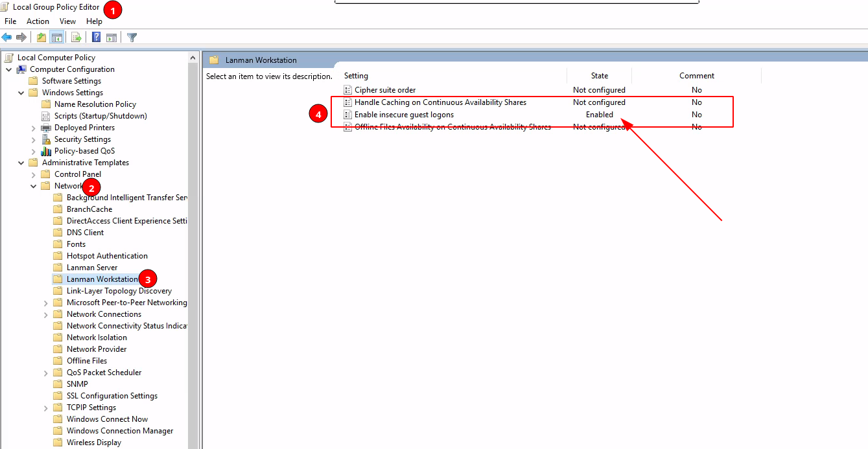Collapse the Windows Settings tree node

(x=21, y=93)
